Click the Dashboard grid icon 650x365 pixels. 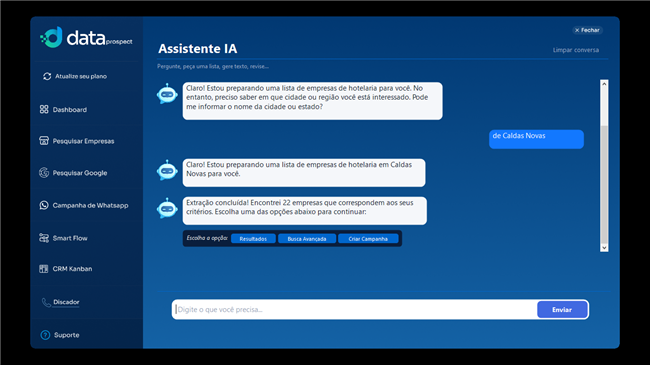pyautogui.click(x=44, y=110)
